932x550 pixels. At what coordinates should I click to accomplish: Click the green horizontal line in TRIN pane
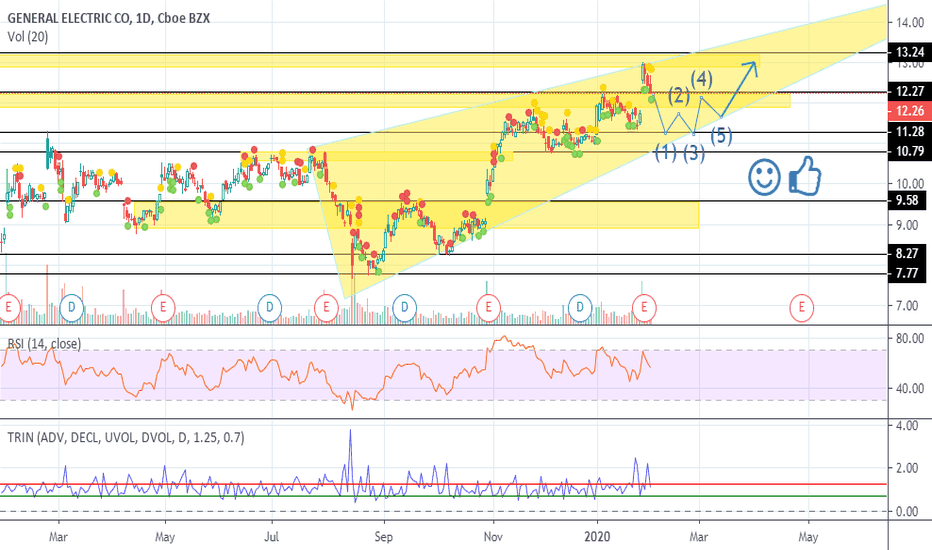click(x=443, y=496)
